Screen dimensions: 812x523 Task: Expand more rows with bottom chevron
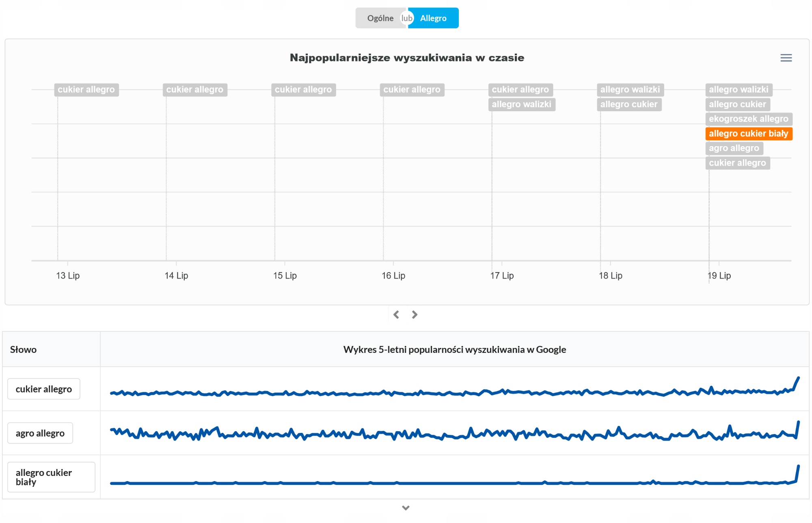tap(406, 508)
